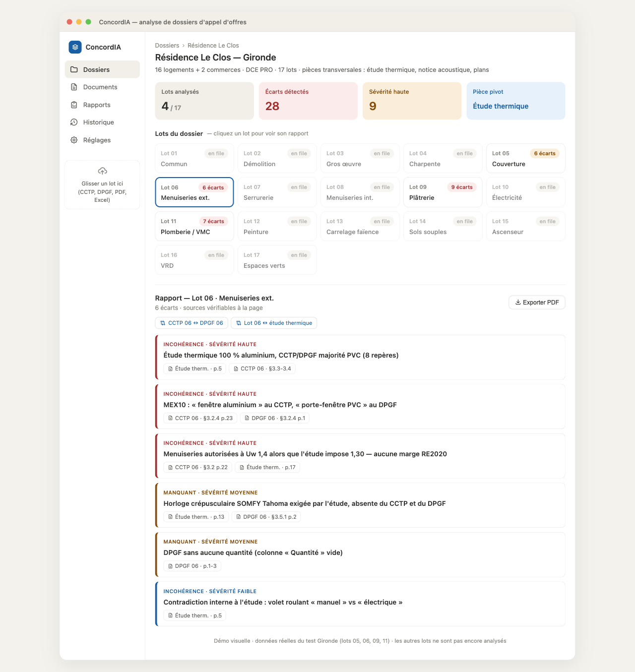Image resolution: width=635 pixels, height=672 pixels.
Task: Open source DPGF 06 · §3.5.1 p.2
Action: click(266, 517)
